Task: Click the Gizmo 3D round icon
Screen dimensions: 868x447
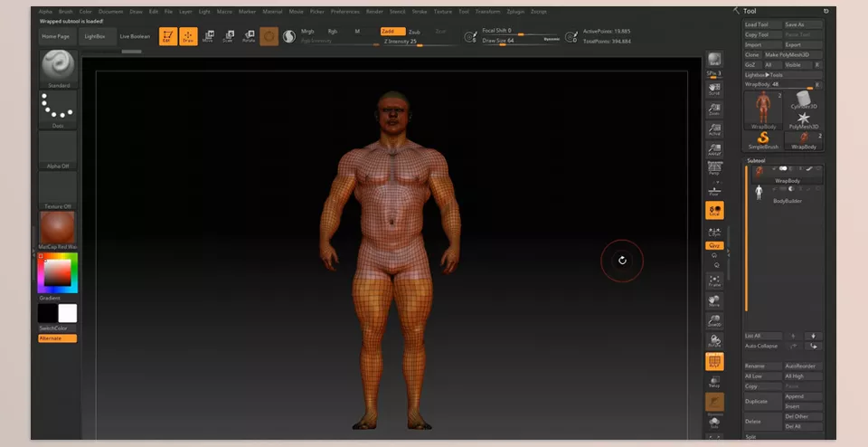Action: pyautogui.click(x=269, y=36)
